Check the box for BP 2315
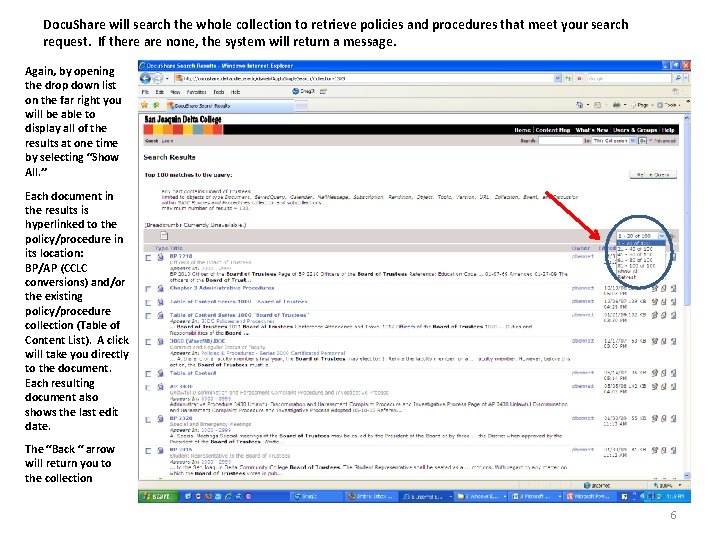This screenshot has width=720, height=540. 148,451
